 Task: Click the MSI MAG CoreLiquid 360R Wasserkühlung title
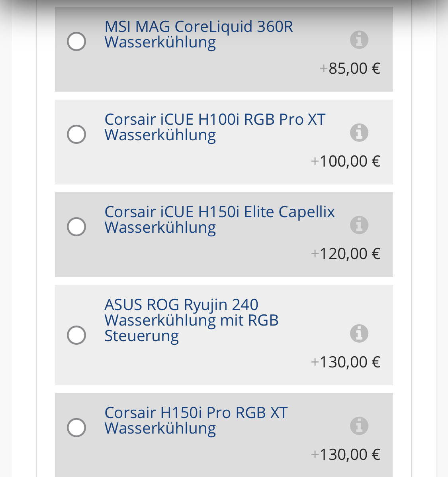199,34
